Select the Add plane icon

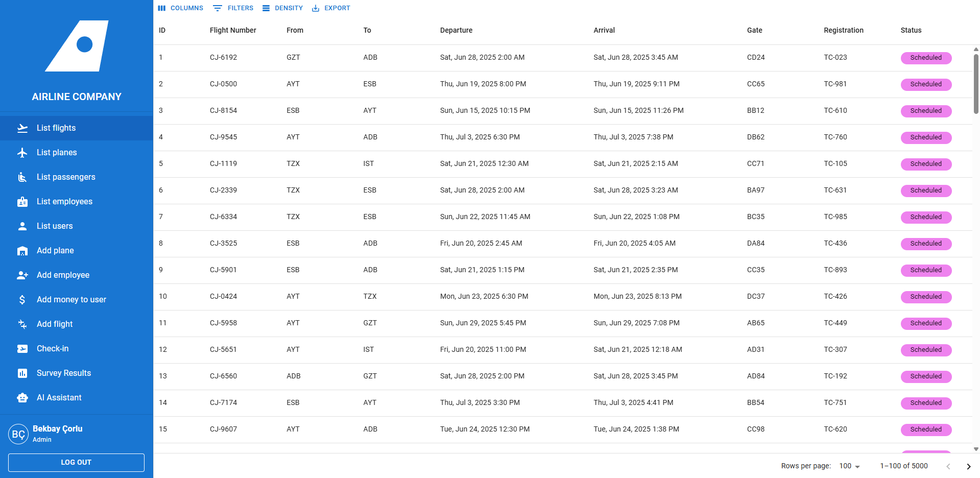(22, 250)
